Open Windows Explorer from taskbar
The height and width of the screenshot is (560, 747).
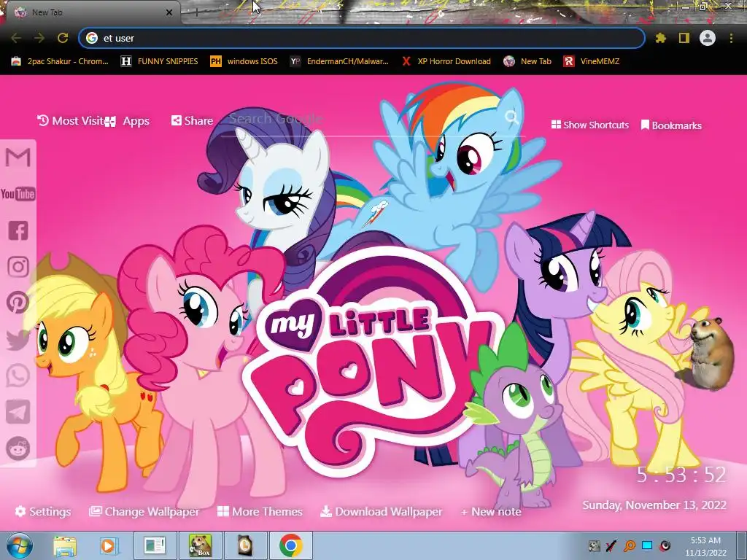[x=65, y=545]
